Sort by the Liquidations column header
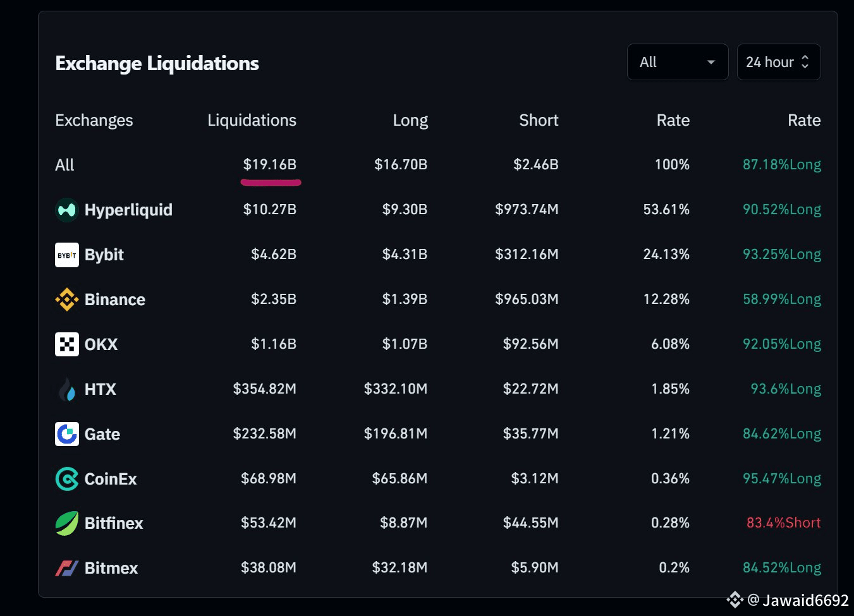854x616 pixels. (252, 120)
